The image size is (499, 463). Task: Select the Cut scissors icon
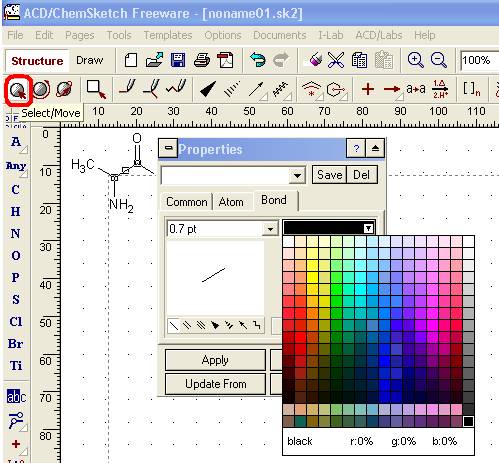point(336,60)
